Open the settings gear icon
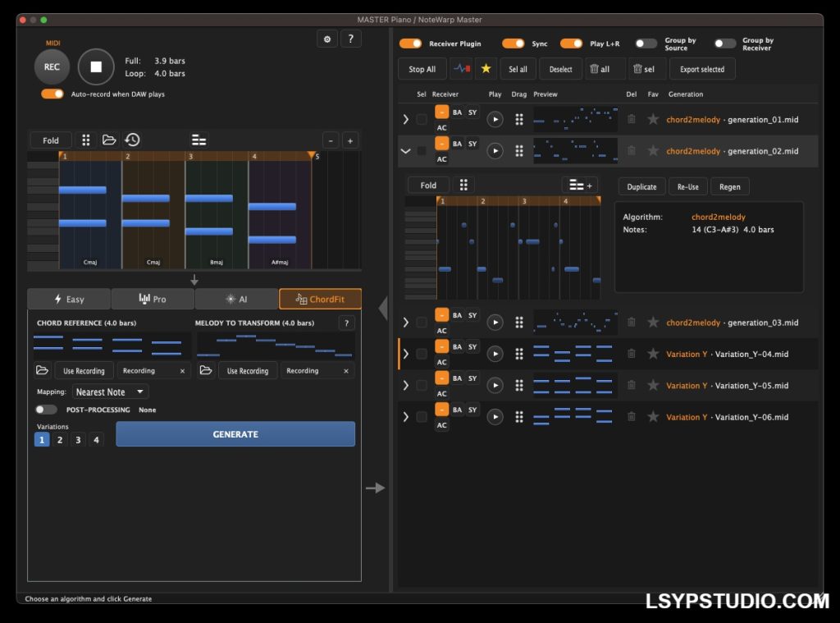Image resolution: width=840 pixels, height=623 pixels. [327, 39]
